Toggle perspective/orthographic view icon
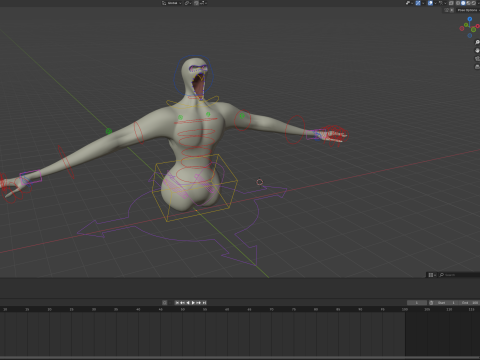The image size is (480, 360). click(x=477, y=67)
